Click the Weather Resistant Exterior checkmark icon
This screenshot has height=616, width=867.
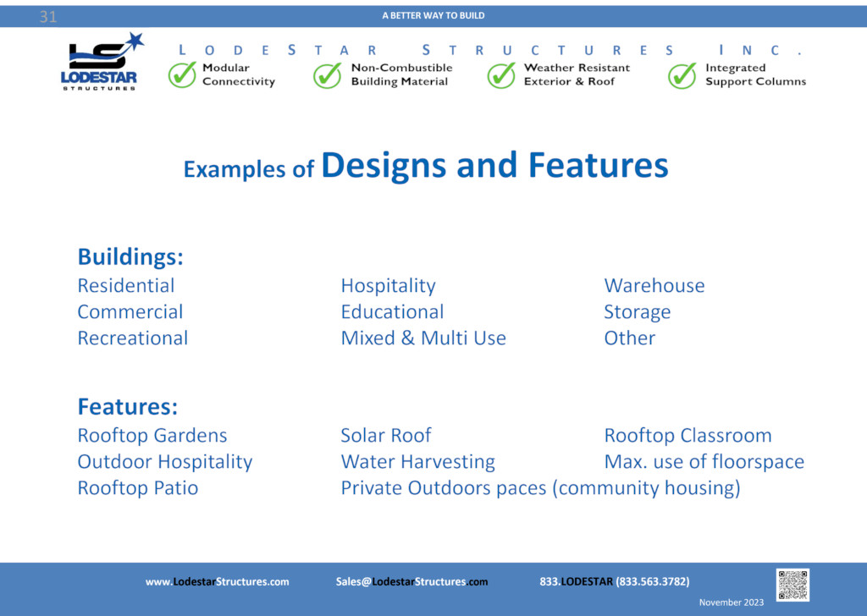coord(501,75)
